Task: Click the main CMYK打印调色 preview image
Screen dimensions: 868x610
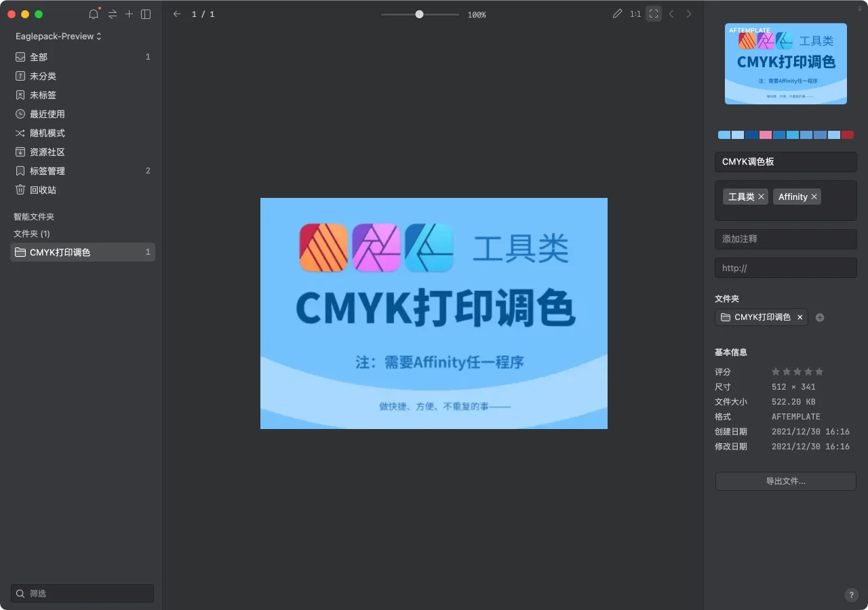Action: [x=434, y=313]
